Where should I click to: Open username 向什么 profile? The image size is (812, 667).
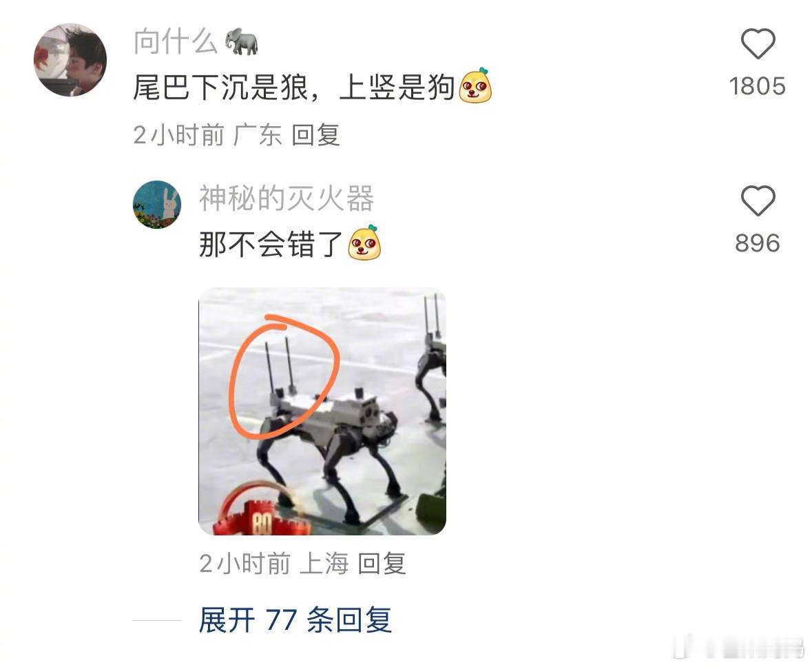[x=176, y=41]
